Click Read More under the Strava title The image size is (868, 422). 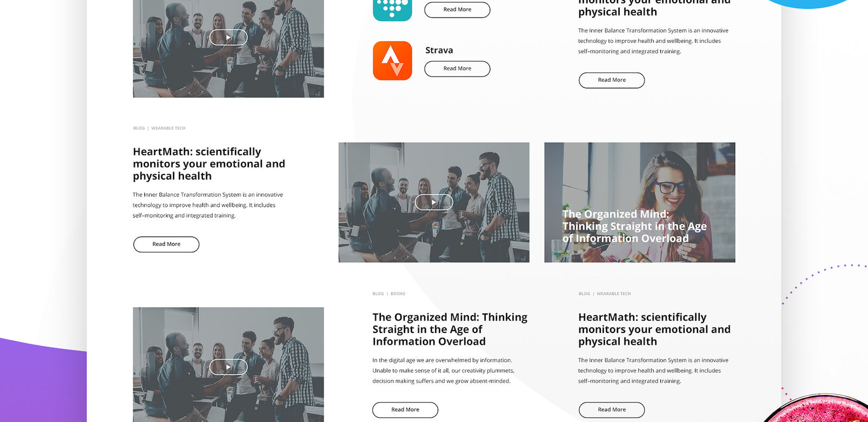457,69
